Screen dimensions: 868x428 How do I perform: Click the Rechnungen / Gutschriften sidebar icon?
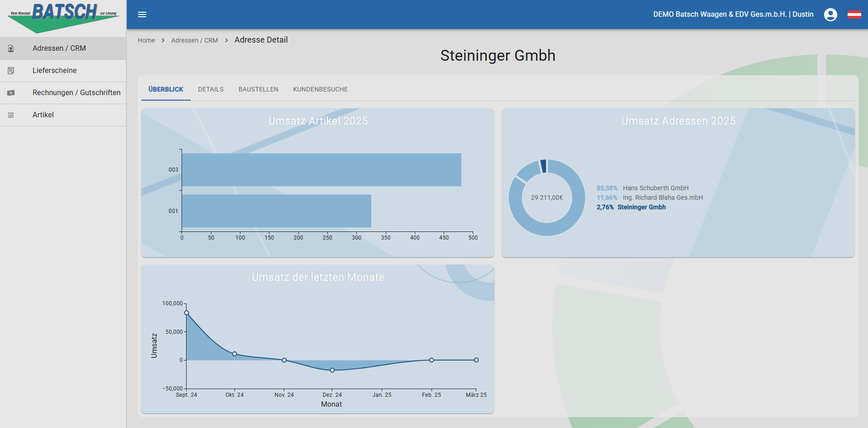pyautogui.click(x=11, y=93)
